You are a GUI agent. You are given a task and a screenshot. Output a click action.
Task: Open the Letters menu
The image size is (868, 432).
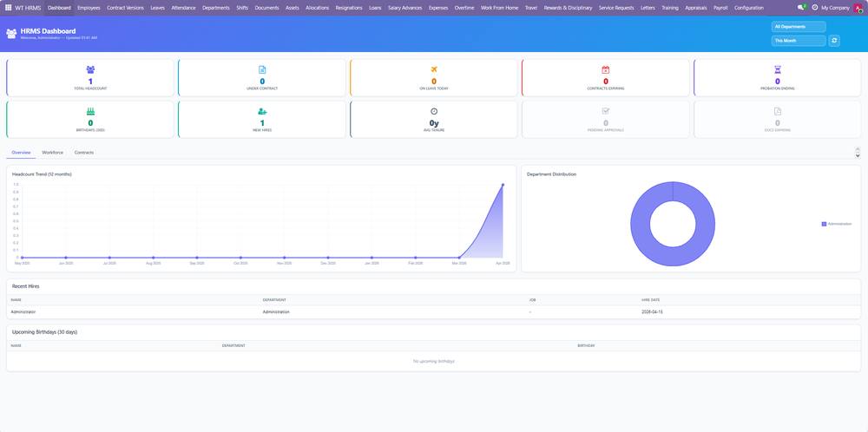tap(648, 8)
